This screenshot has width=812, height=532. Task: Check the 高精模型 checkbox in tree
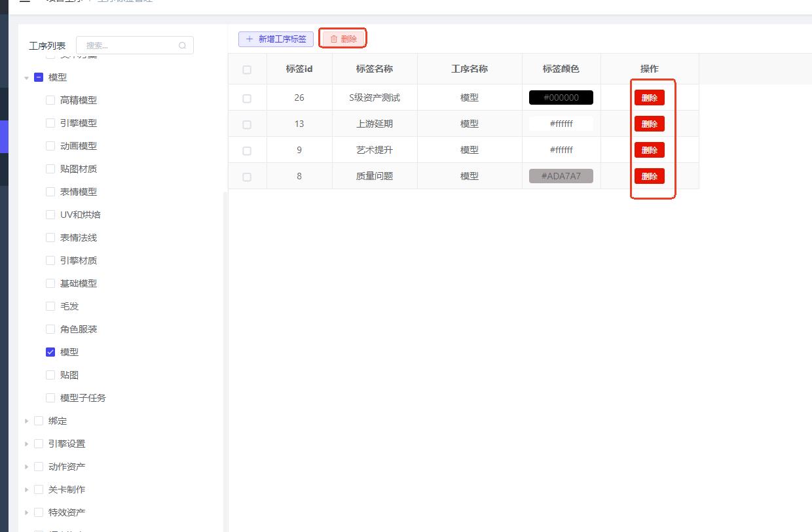tap(50, 100)
